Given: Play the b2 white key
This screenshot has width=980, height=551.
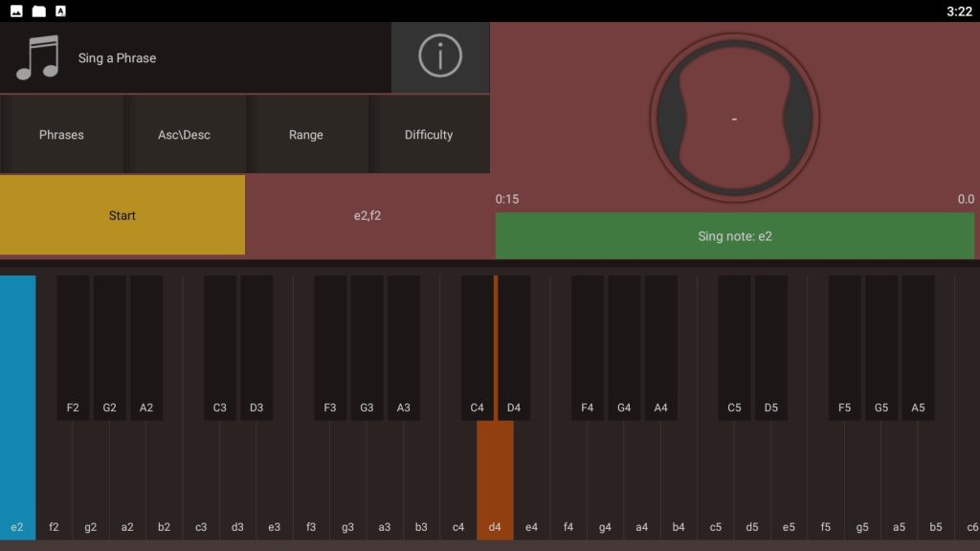Looking at the screenshot, I should tap(165, 480).
